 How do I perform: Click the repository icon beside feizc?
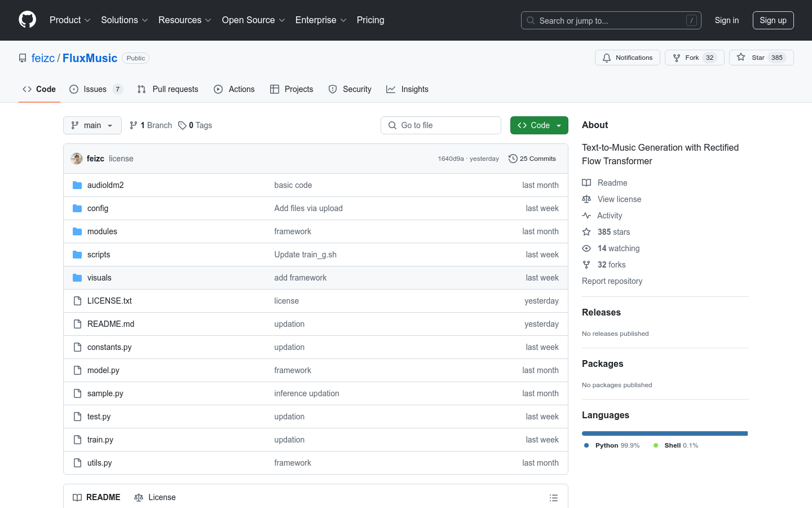(x=23, y=58)
